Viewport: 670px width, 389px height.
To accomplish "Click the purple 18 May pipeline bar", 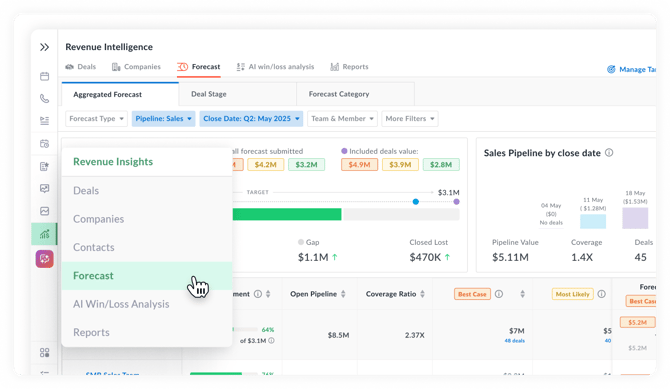I will point(635,218).
